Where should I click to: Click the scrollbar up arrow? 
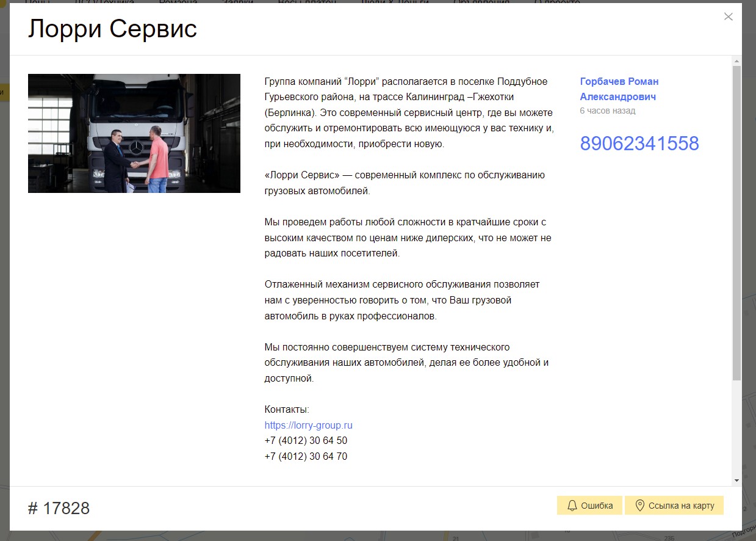[736, 61]
